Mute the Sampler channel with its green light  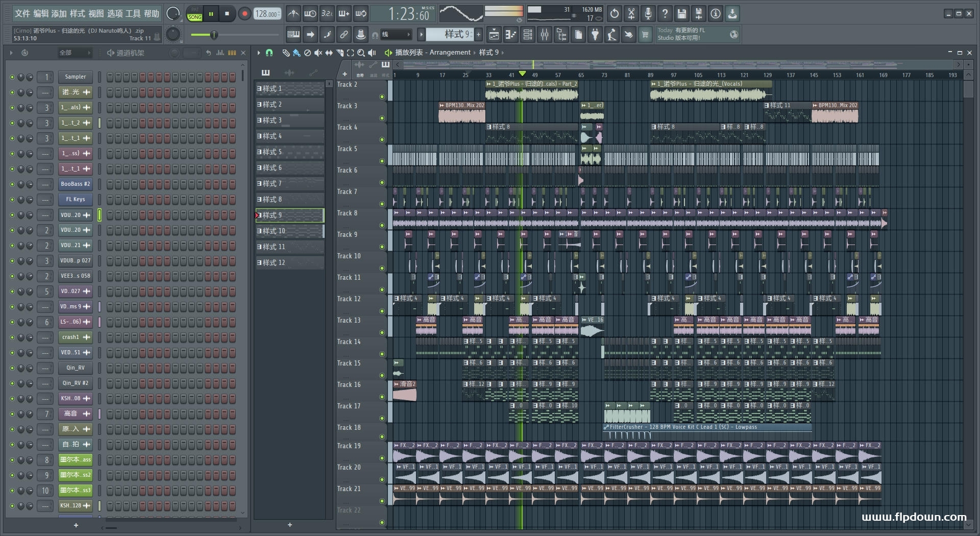point(12,77)
